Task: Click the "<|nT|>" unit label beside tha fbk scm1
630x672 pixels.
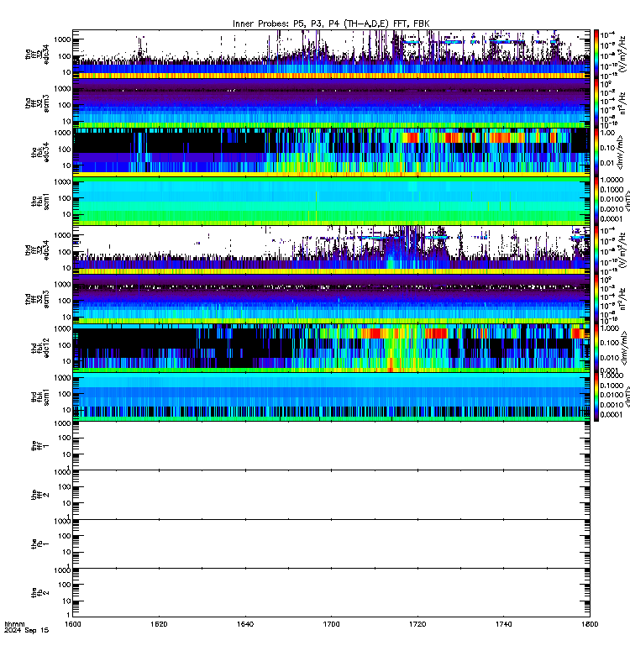Action: [627, 202]
